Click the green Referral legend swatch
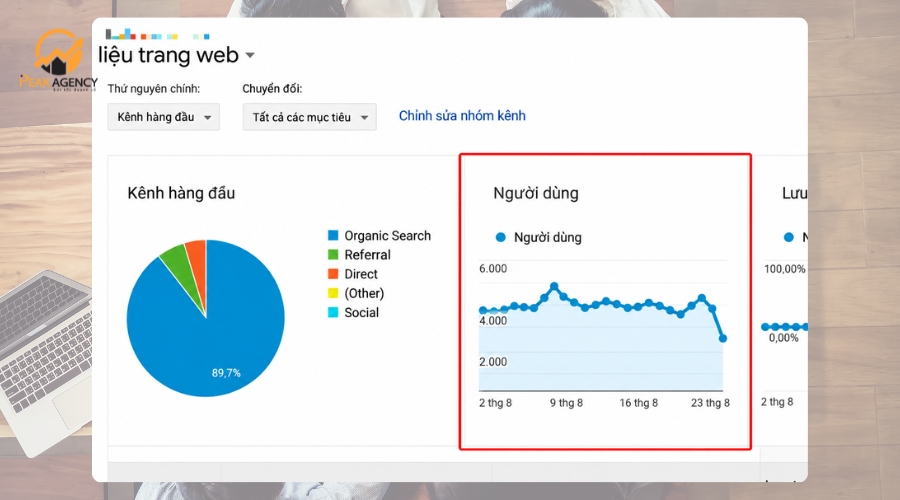Viewport: 900px width, 500px height. (333, 254)
